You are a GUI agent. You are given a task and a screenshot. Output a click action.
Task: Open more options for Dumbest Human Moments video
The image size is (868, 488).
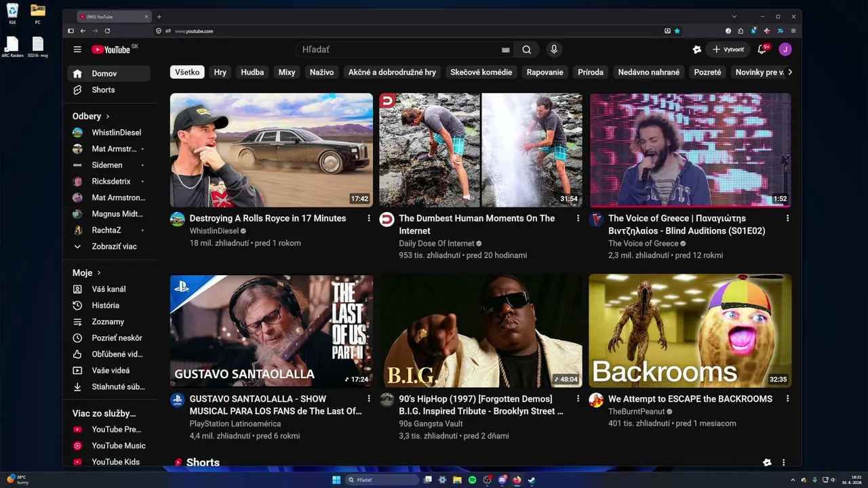578,218
